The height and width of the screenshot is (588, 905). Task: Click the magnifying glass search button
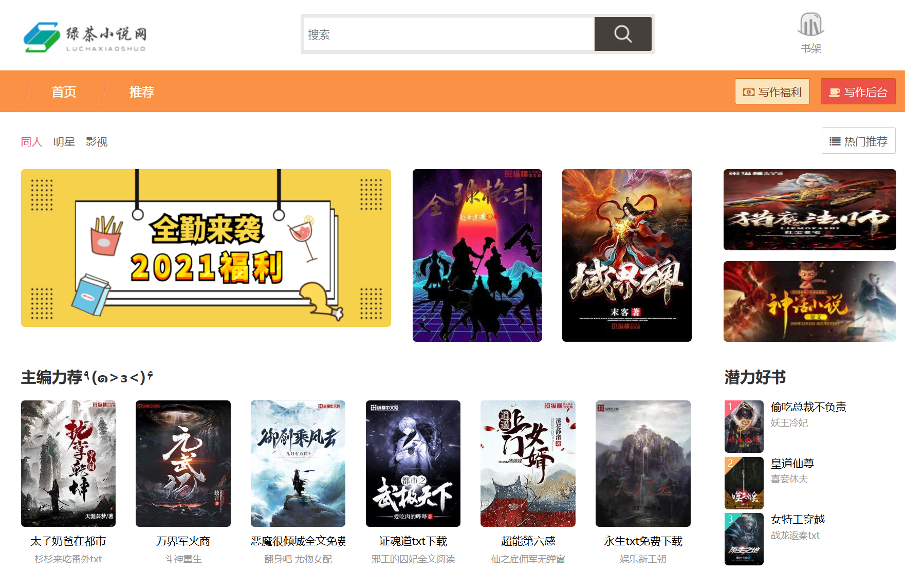pyautogui.click(x=622, y=34)
